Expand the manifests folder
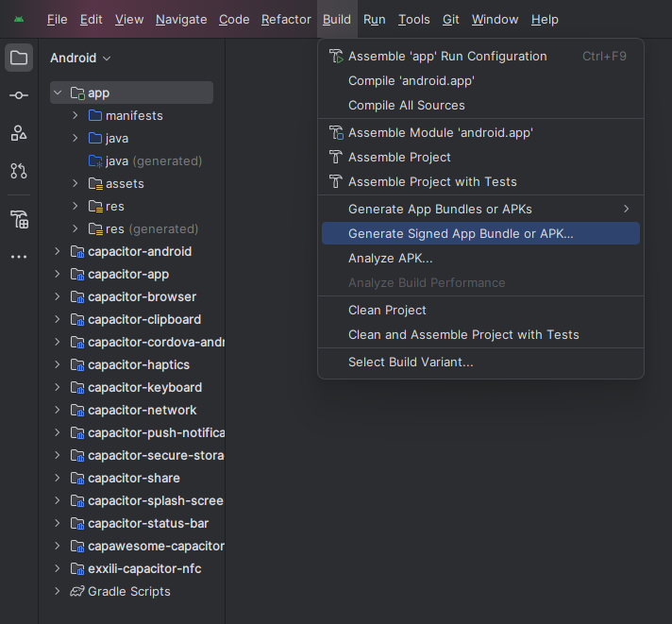Viewport: 672px width, 624px height. [x=76, y=115]
